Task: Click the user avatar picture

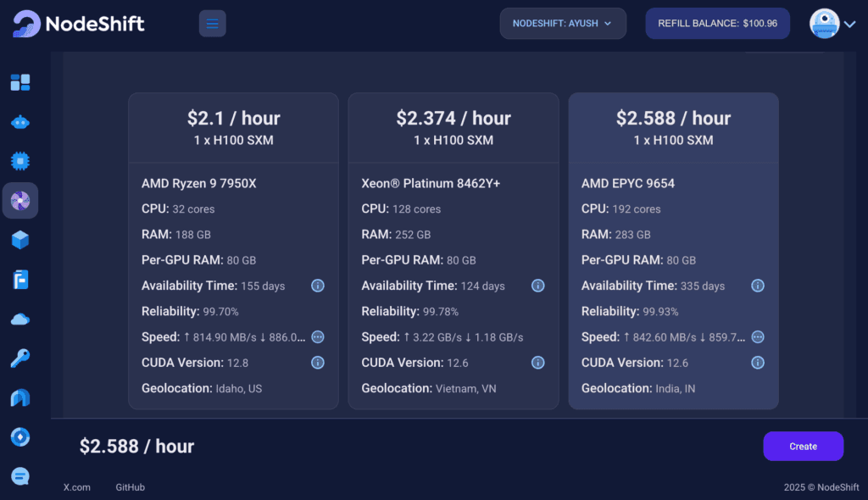Action: [x=824, y=23]
